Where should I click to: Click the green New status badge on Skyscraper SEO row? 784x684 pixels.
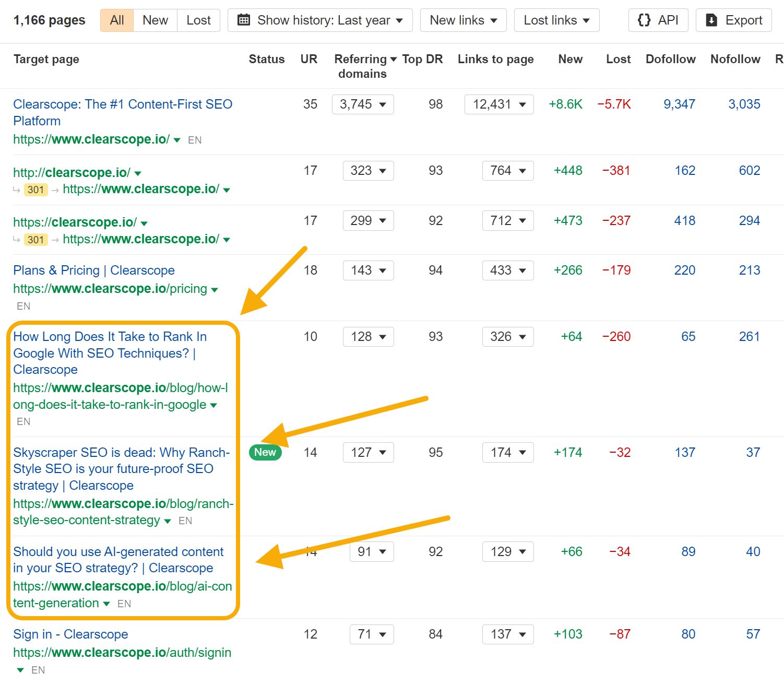click(x=265, y=452)
